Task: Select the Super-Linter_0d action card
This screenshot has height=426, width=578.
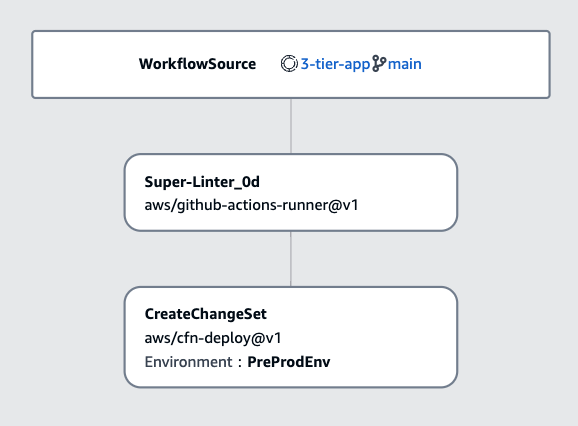Action: click(x=291, y=193)
